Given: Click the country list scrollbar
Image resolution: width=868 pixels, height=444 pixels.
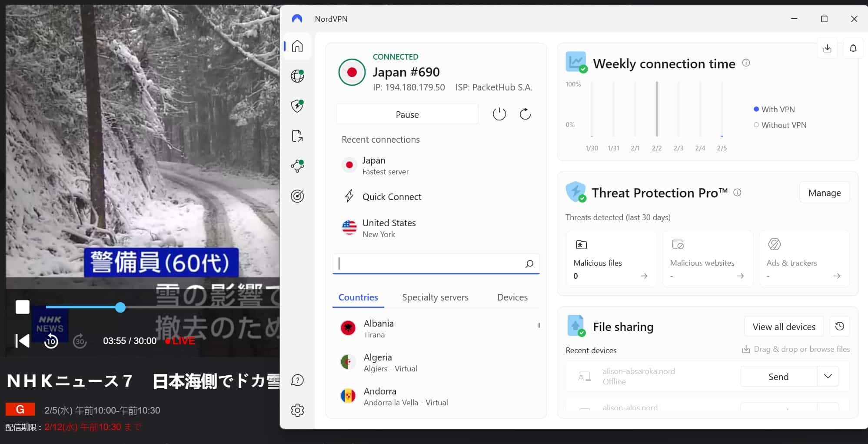Looking at the screenshot, I should pyautogui.click(x=539, y=325).
